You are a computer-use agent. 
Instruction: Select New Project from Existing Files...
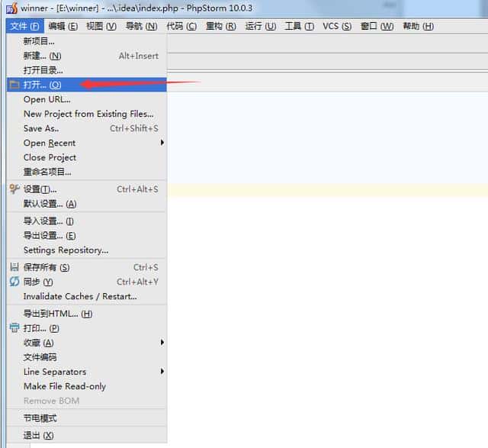tap(86, 114)
